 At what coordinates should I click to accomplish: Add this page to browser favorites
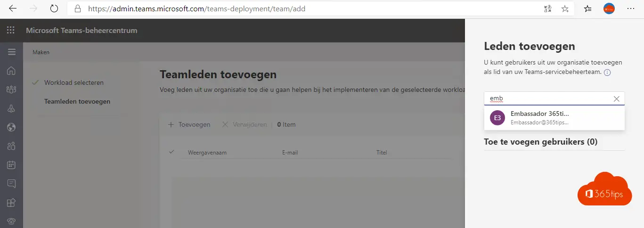(565, 8)
